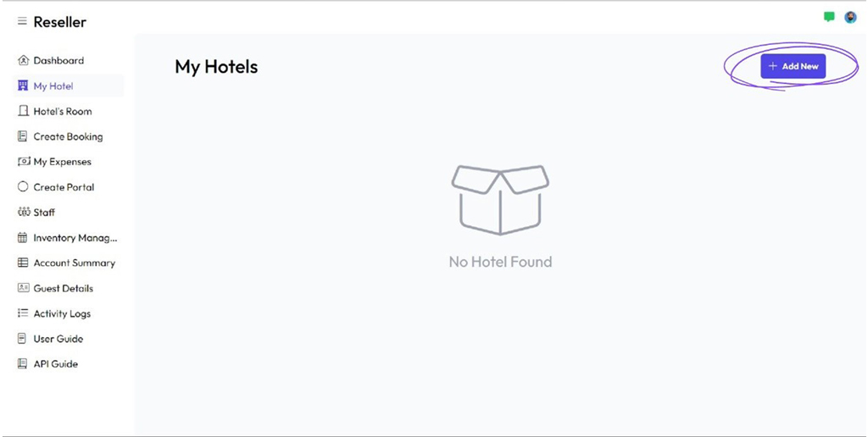Click the Hotel's Room door icon
Image resolution: width=868 pixels, height=437 pixels.
click(x=23, y=111)
